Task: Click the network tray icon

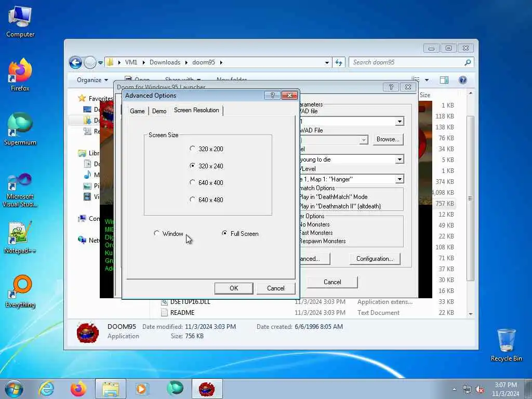Action: pyautogui.click(x=467, y=390)
